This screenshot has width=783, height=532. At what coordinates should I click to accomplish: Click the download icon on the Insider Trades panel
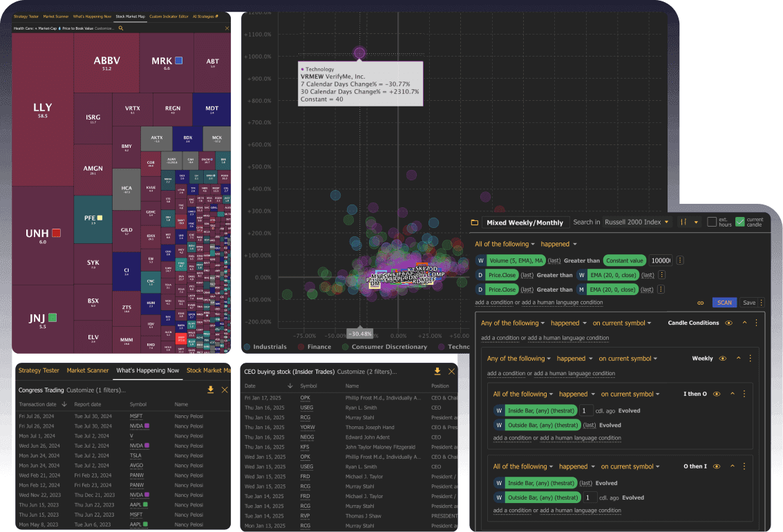click(437, 371)
